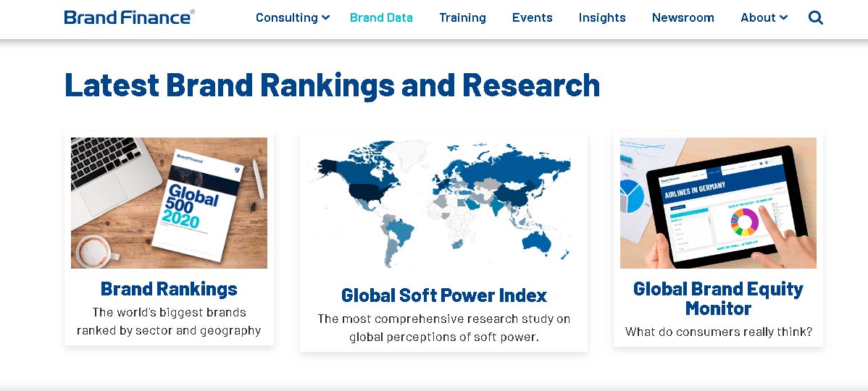Open the Global 500 2020 report image
868x391 pixels.
pyautogui.click(x=169, y=203)
